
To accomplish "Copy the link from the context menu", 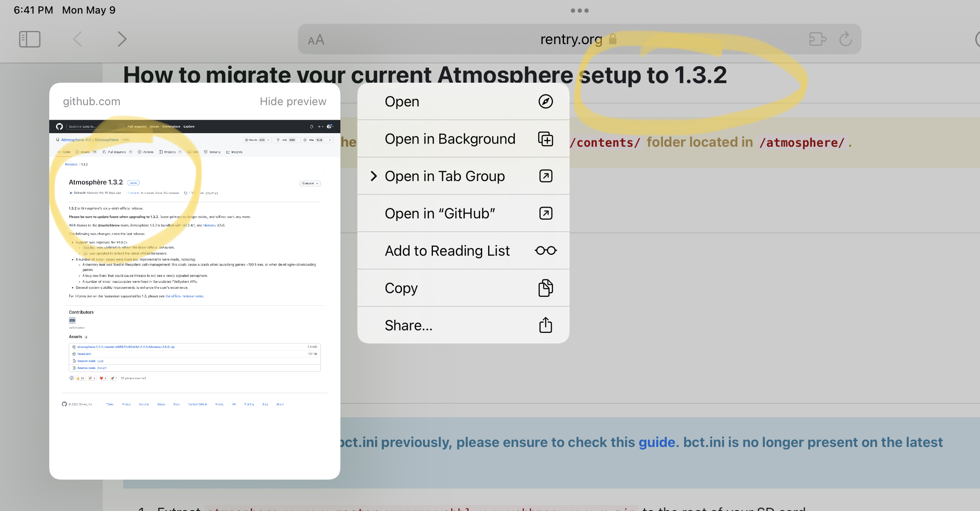I will click(x=463, y=288).
